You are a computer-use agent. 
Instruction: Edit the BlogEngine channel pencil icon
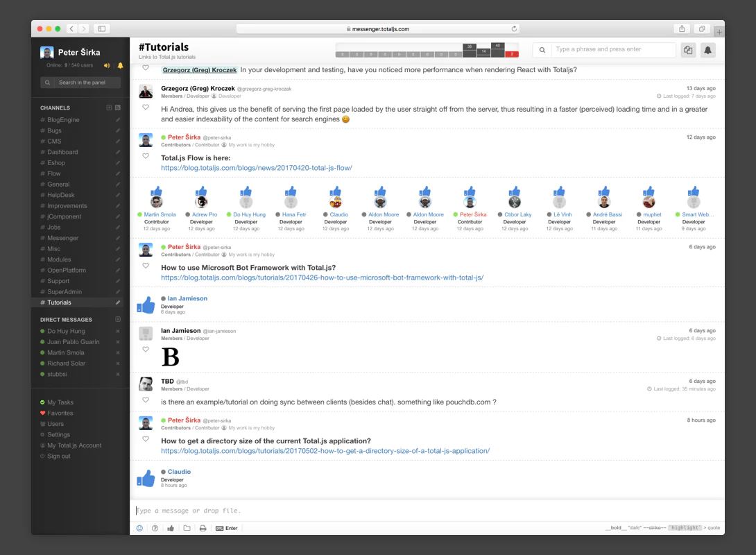point(118,119)
